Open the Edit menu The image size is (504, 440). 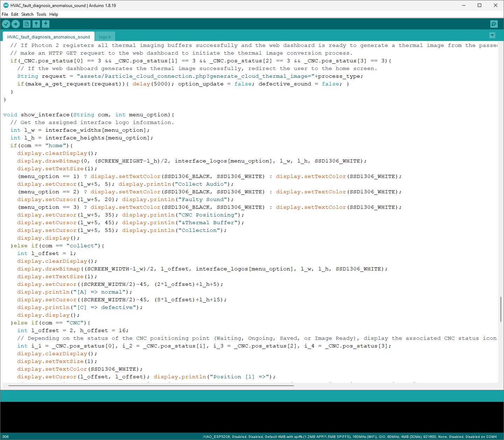click(x=14, y=14)
